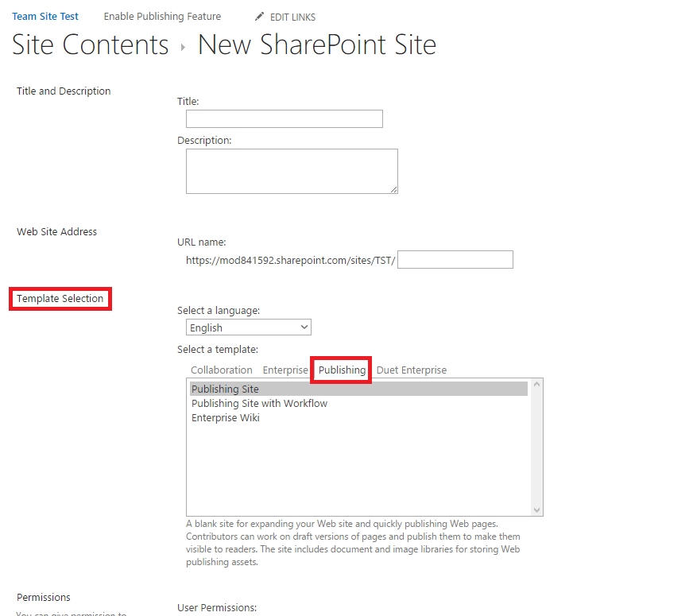Image resolution: width=693 pixels, height=616 pixels.
Task: Open Enable Publishing Feature navigation link
Action: tap(162, 17)
